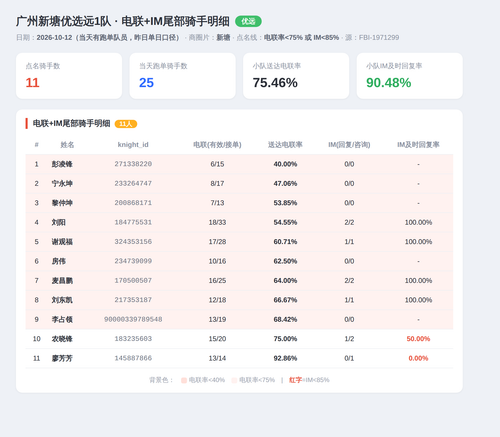Click the 13/19 call count cell
This screenshot has height=437, width=500.
pos(217,319)
